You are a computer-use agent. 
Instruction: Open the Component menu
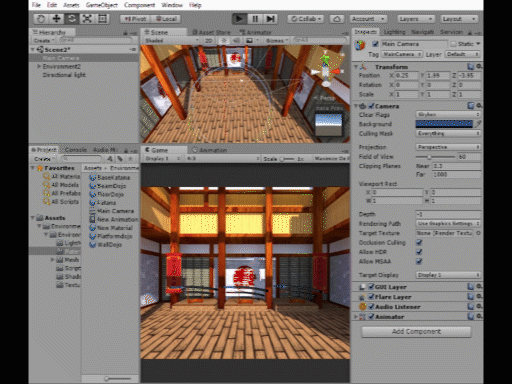(x=139, y=5)
